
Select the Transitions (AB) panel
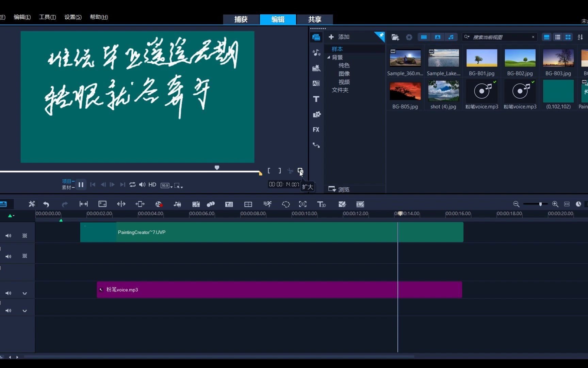tap(316, 83)
